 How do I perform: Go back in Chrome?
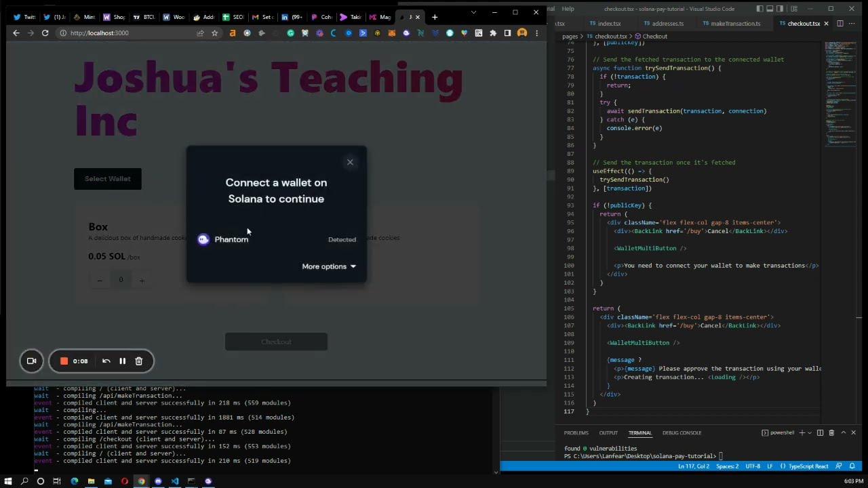point(16,33)
